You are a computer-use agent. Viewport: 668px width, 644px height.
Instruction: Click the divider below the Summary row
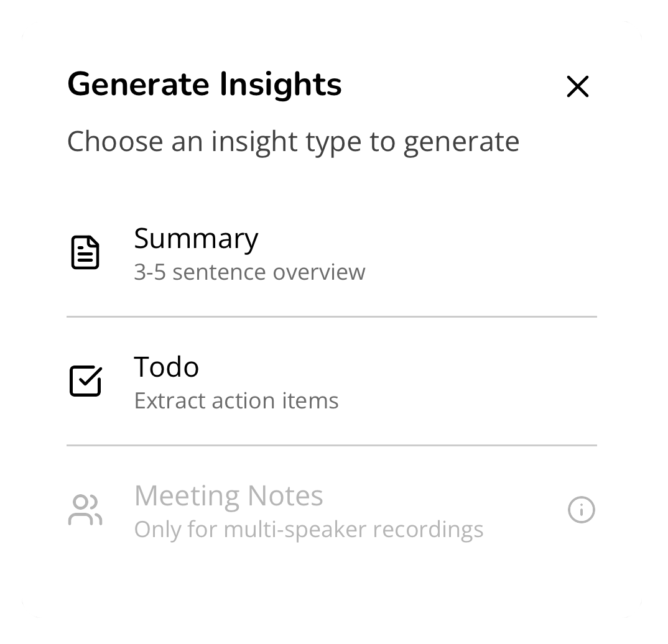[332, 316]
